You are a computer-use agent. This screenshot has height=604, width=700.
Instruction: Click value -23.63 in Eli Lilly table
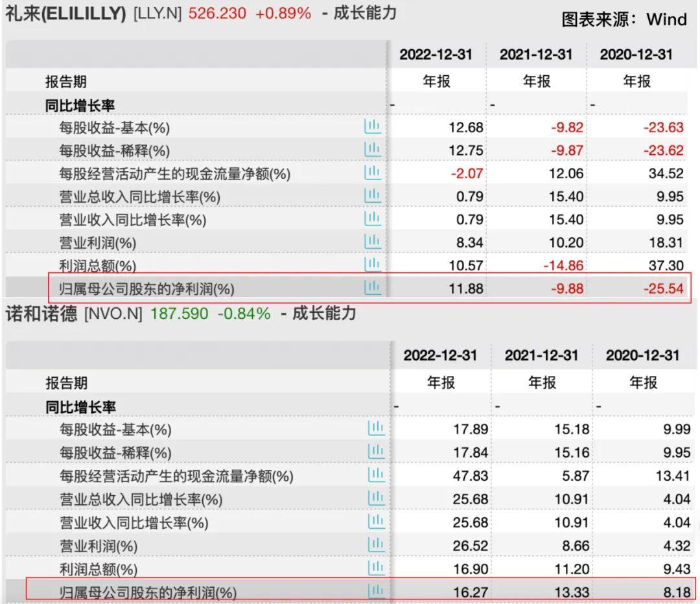pyautogui.click(x=664, y=128)
